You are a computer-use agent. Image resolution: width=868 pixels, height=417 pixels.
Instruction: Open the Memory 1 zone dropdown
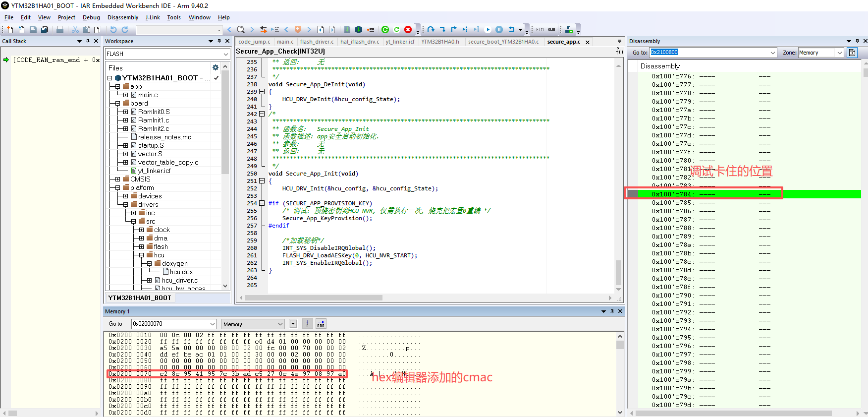280,324
